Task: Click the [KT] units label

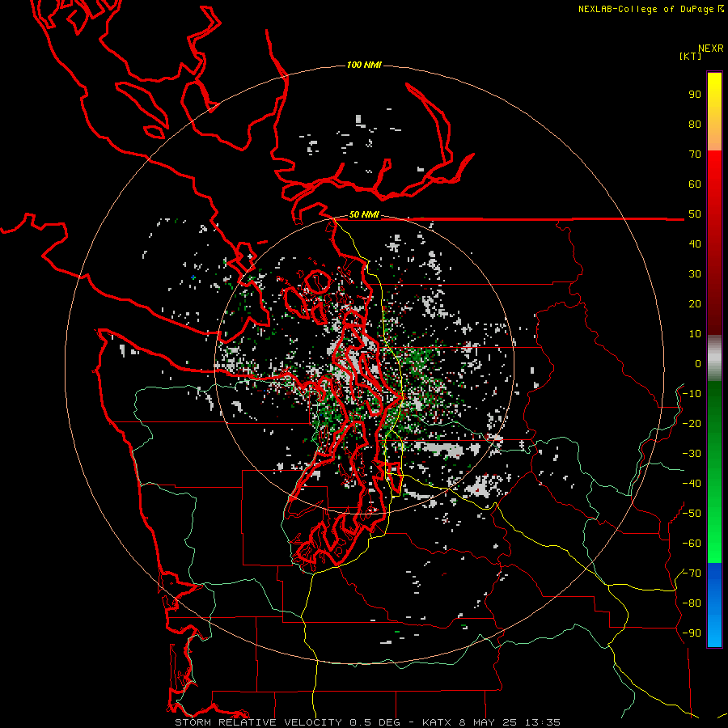Action: [690, 56]
